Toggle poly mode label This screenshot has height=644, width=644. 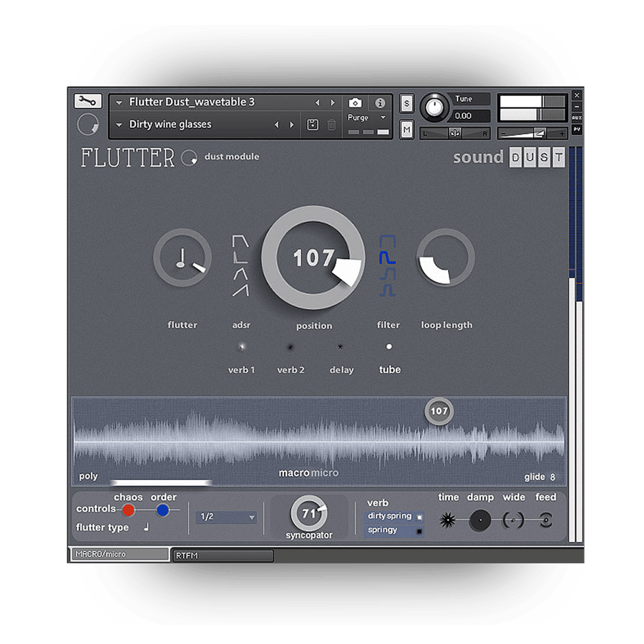tap(88, 476)
